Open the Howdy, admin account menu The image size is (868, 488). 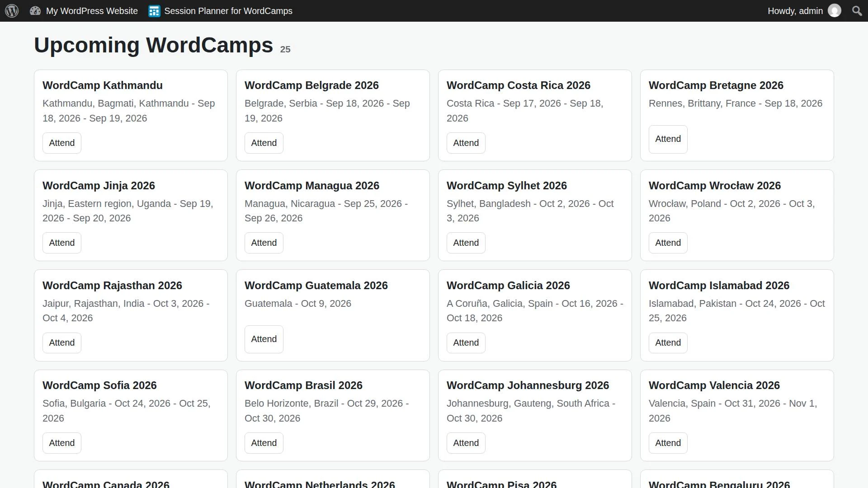[795, 11]
